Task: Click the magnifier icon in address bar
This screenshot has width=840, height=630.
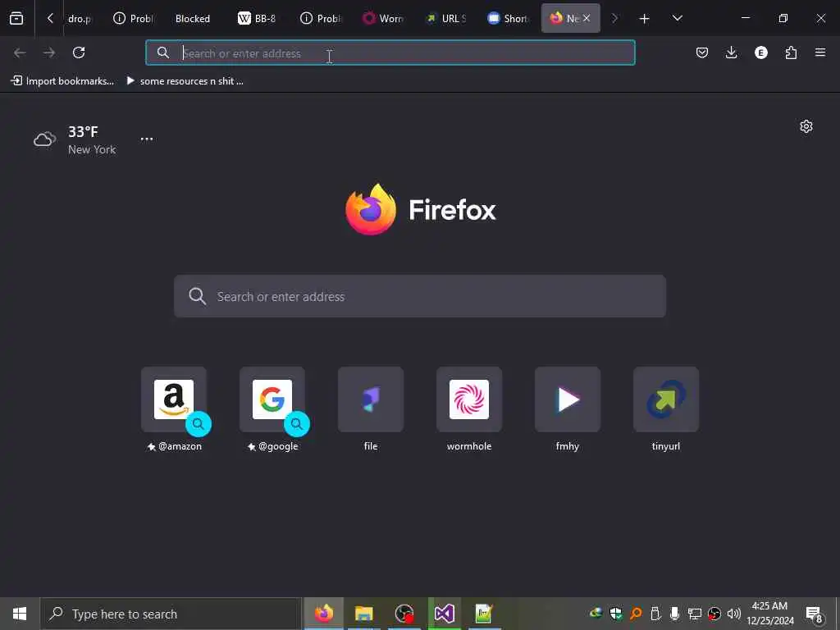Action: (163, 52)
